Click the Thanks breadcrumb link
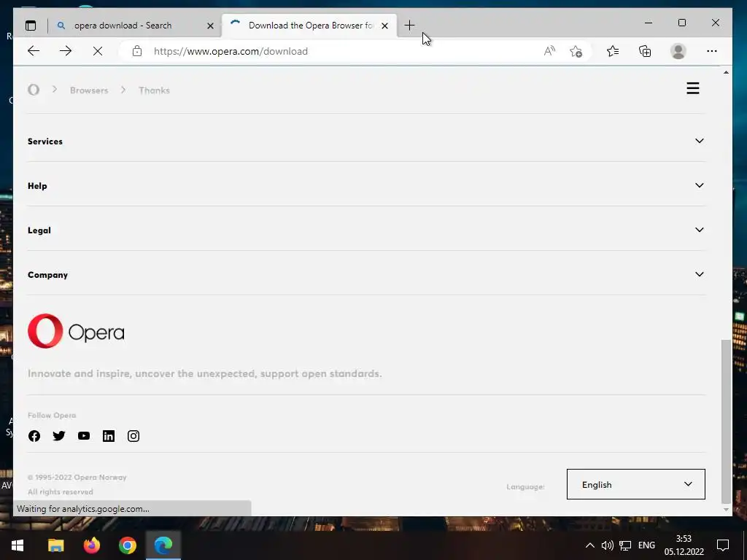Image resolution: width=747 pixels, height=560 pixels. [154, 90]
